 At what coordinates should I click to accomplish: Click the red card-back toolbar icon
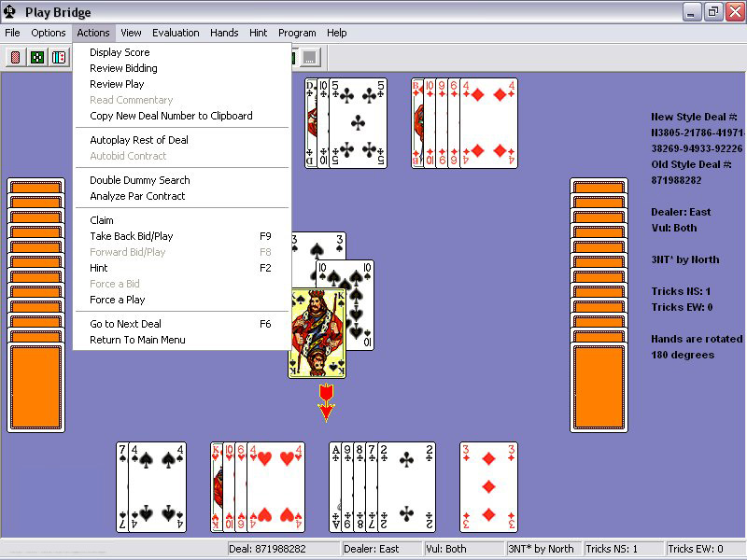point(15,58)
